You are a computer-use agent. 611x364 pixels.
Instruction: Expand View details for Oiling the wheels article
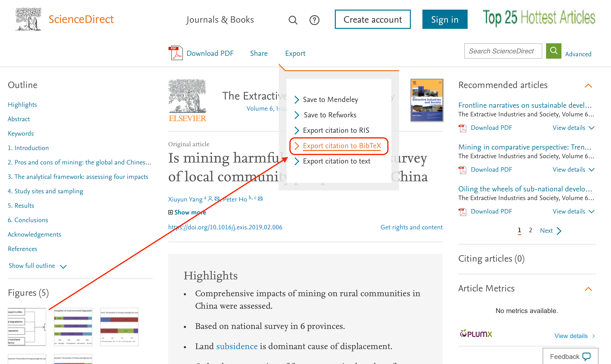click(573, 211)
